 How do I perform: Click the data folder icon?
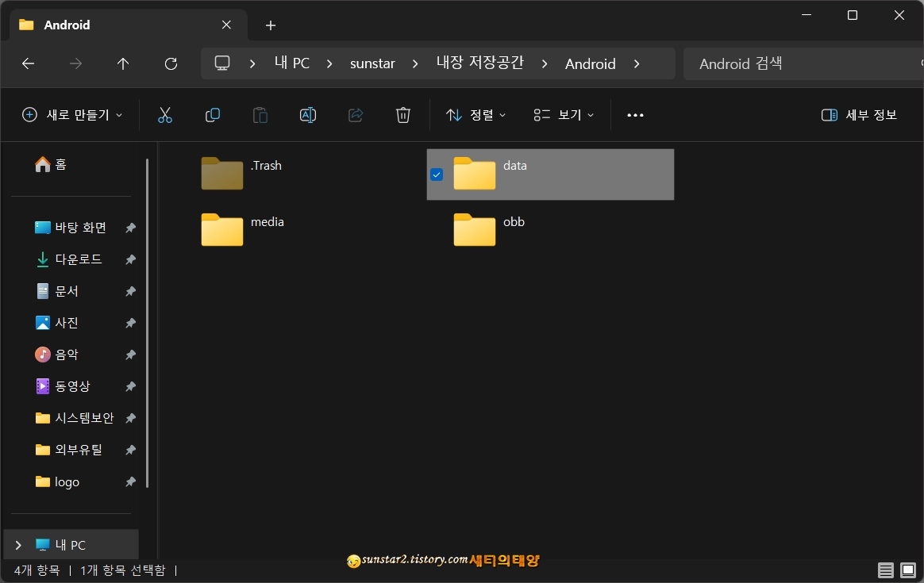coord(475,173)
